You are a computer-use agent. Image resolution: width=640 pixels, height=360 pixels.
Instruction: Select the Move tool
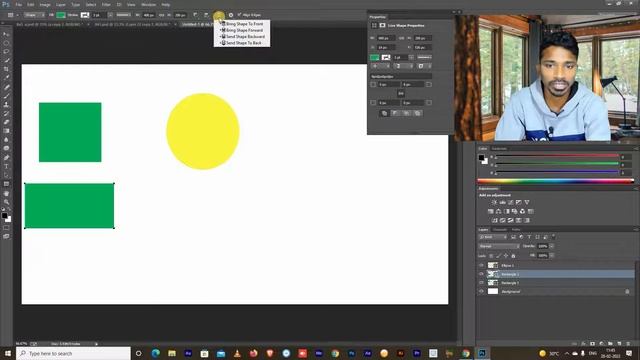pyautogui.click(x=6, y=34)
